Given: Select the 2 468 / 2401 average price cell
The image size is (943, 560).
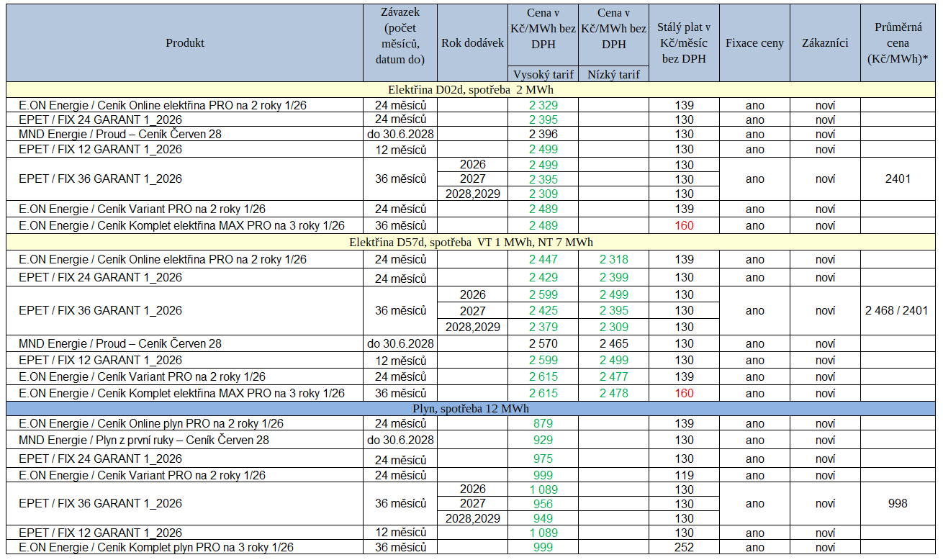Looking at the screenshot, I should coord(896,311).
